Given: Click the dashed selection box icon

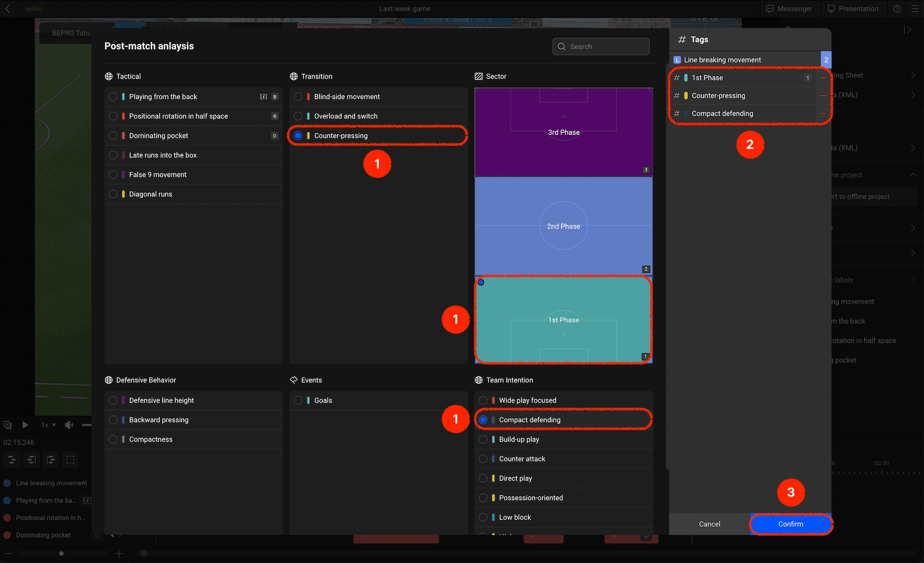Looking at the screenshot, I should click(x=70, y=459).
